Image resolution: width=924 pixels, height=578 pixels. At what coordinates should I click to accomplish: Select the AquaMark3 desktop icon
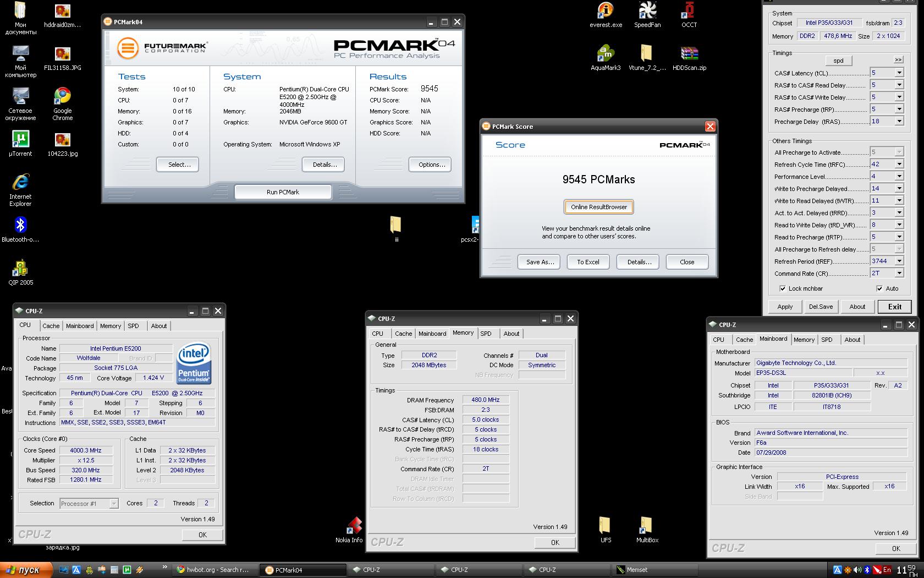[x=606, y=58]
